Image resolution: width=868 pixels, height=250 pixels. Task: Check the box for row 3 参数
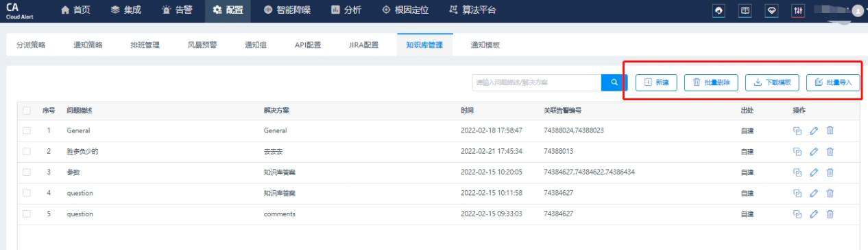pos(27,172)
